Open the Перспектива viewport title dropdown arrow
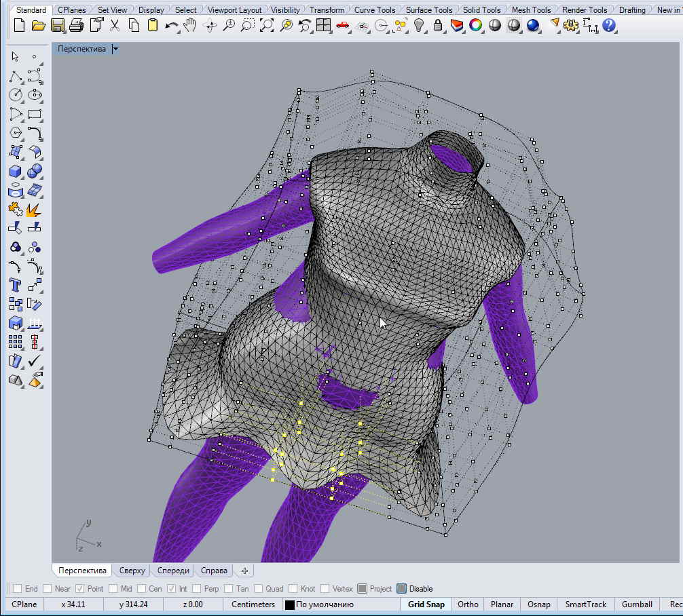 tap(115, 49)
